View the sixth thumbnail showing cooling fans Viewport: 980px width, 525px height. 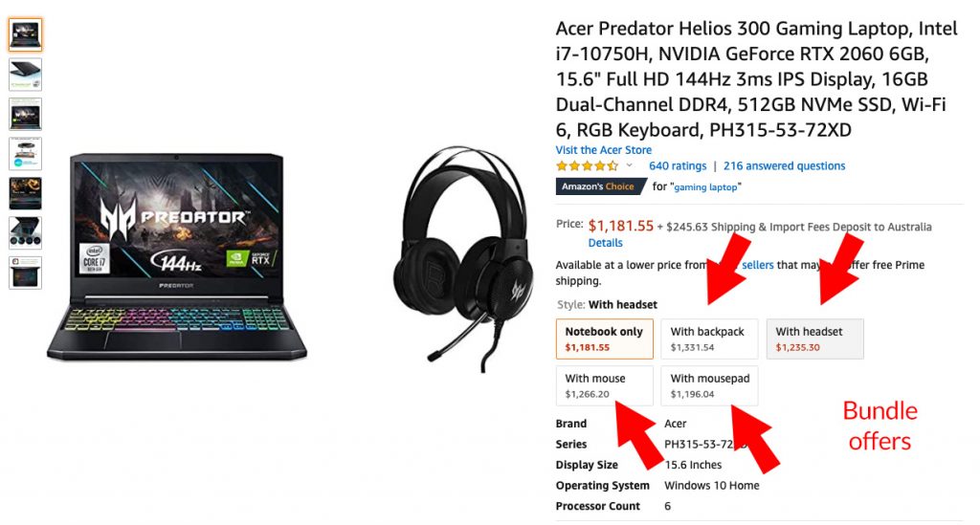(x=26, y=232)
